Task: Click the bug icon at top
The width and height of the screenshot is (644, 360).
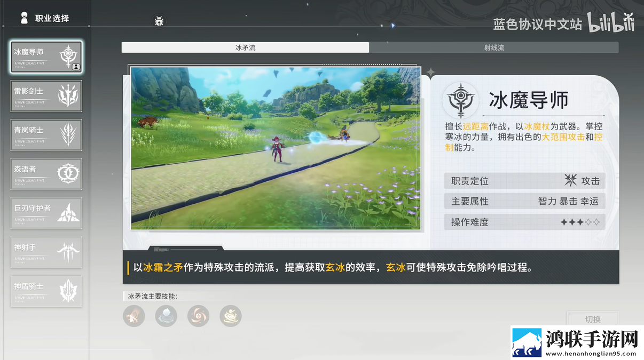Action: [x=159, y=21]
